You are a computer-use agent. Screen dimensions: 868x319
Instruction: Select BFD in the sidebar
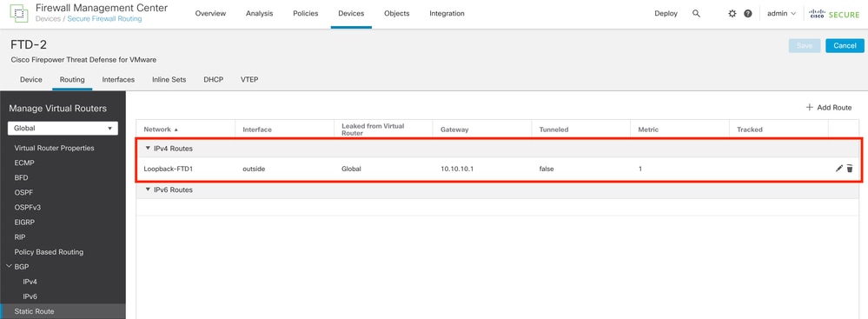click(x=21, y=178)
